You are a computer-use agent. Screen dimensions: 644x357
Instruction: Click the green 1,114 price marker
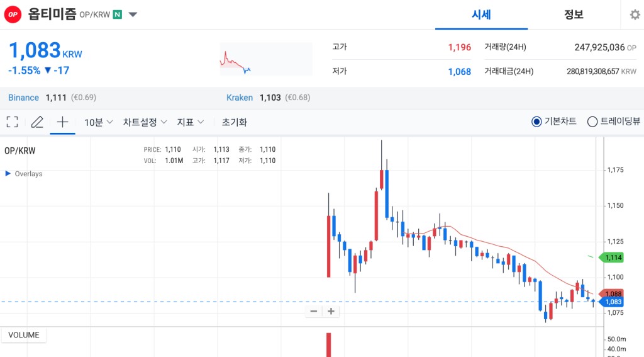click(x=611, y=258)
